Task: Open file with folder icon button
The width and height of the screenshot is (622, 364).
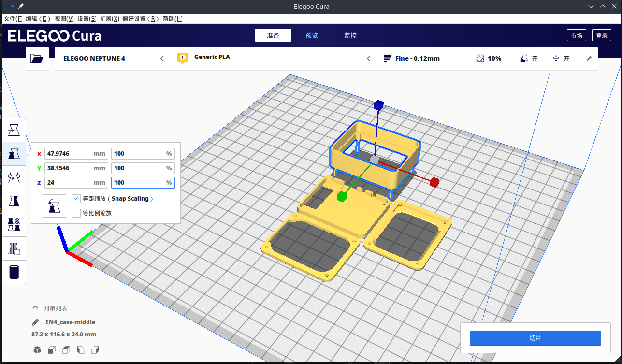Action: (x=37, y=58)
